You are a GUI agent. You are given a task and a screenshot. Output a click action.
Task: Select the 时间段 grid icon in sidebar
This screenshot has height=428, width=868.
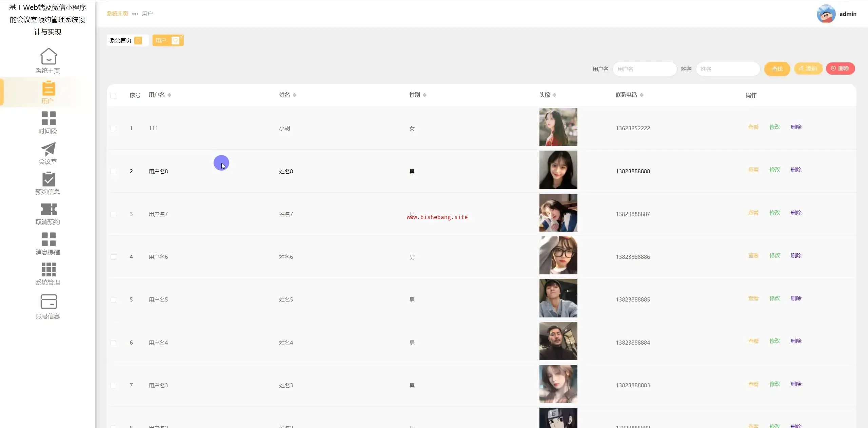(48, 118)
